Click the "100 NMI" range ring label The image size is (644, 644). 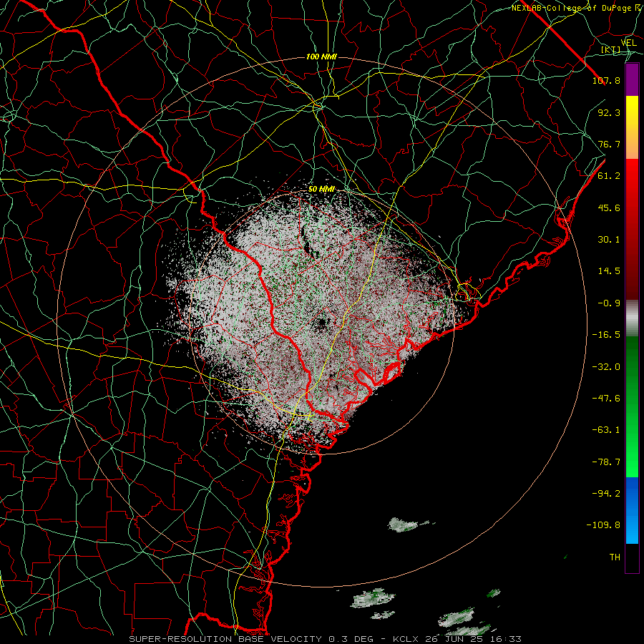click(321, 57)
